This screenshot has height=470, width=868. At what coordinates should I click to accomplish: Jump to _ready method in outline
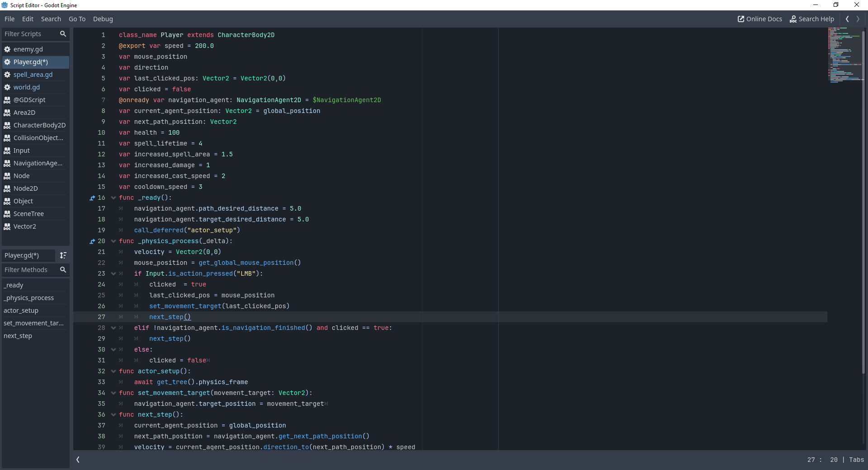pyautogui.click(x=35, y=285)
